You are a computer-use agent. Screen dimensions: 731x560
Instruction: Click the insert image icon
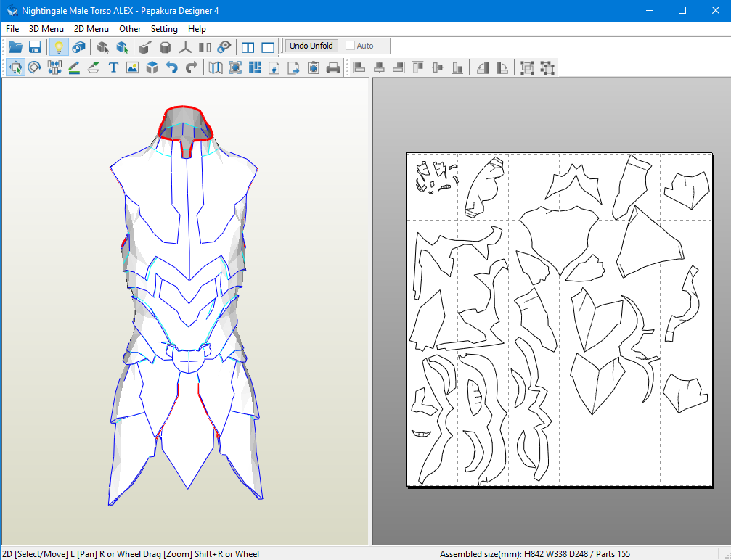point(133,67)
